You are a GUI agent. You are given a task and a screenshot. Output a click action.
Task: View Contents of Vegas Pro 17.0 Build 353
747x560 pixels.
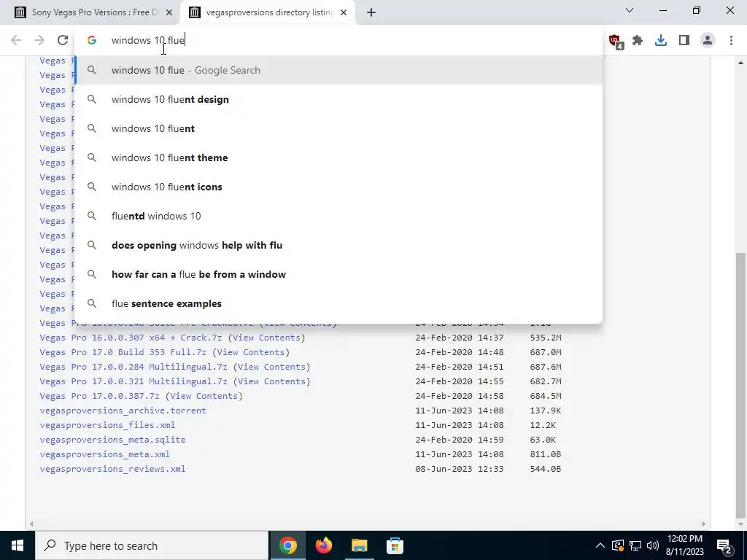pos(251,352)
